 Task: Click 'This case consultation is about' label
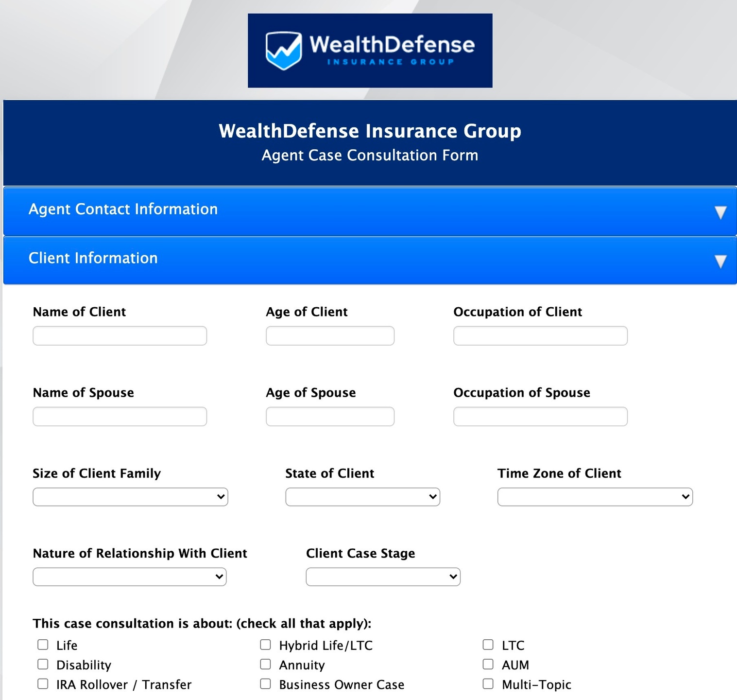202,624
